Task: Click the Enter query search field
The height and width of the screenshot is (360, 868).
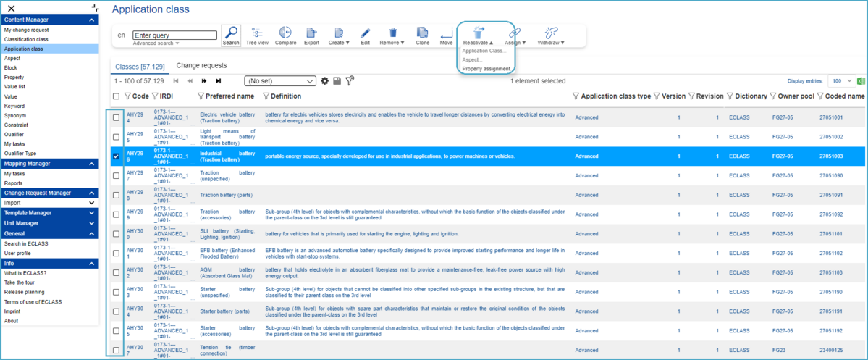Action: click(x=174, y=35)
